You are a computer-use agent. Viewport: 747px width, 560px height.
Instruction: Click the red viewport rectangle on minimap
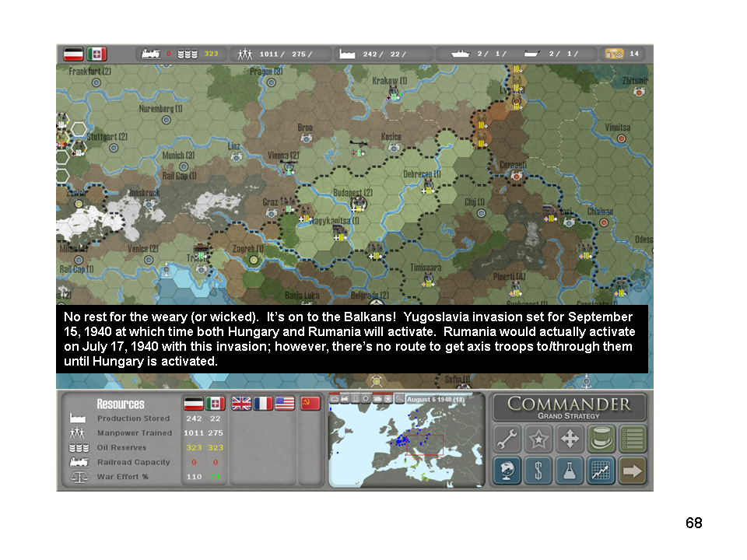(424, 445)
